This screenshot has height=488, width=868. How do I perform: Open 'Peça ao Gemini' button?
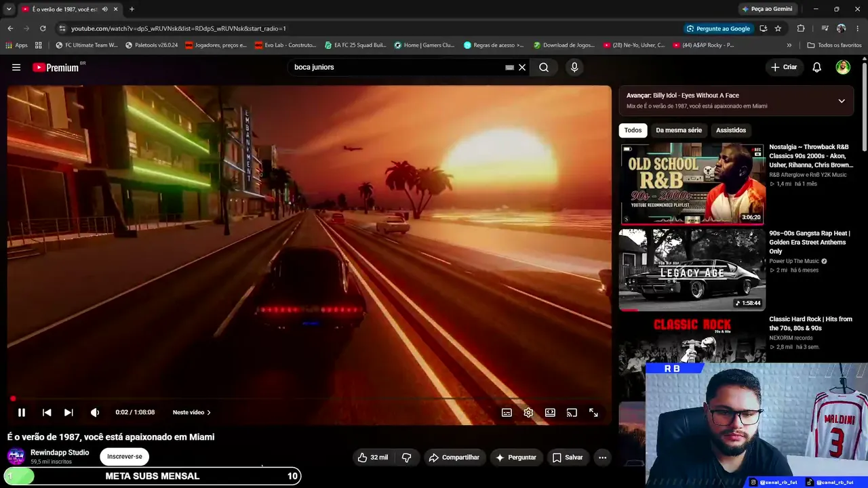767,9
